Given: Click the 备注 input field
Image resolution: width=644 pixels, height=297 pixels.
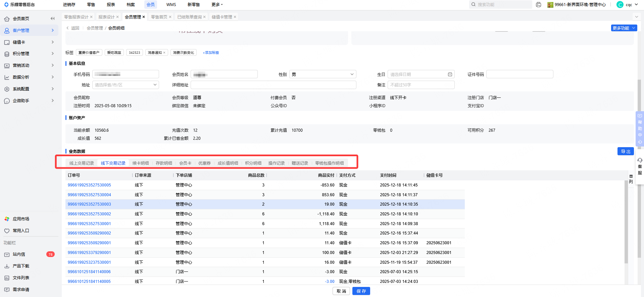Looking at the screenshot, I should point(421,85).
